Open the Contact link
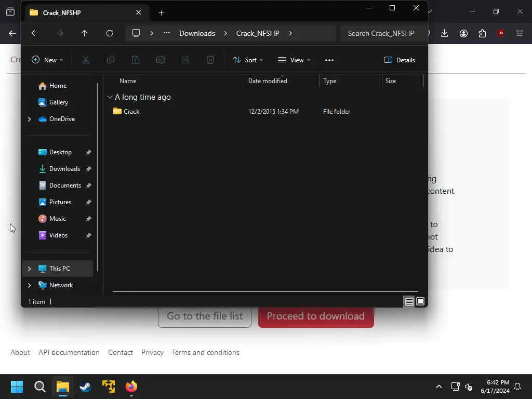 121,353
